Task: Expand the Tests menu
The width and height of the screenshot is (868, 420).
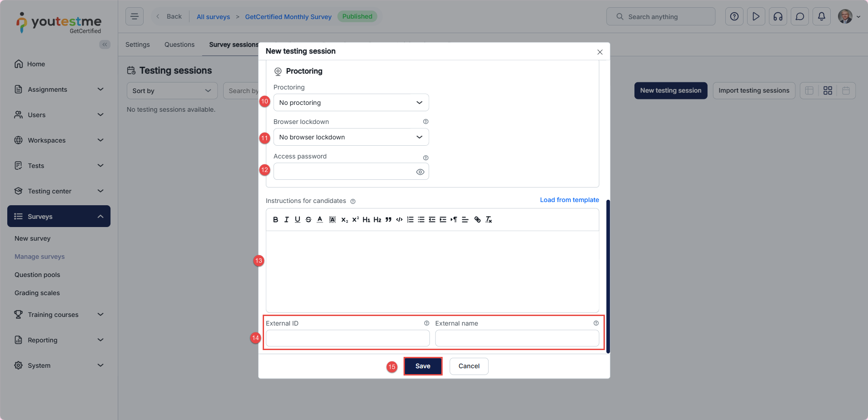Action: click(59, 166)
